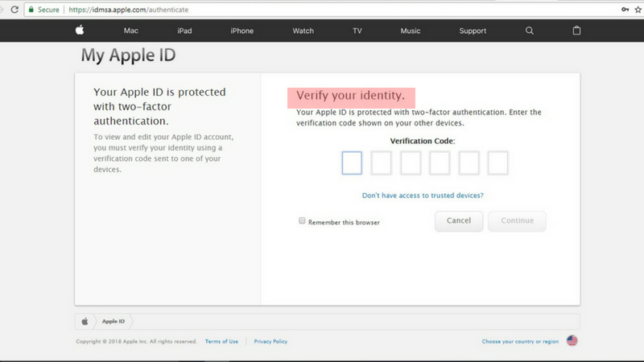Open Choose your country or region link
The height and width of the screenshot is (362, 644).
520,341
